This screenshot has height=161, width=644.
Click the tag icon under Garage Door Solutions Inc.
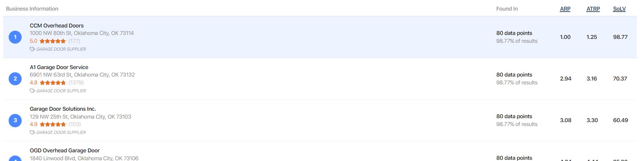32,132
